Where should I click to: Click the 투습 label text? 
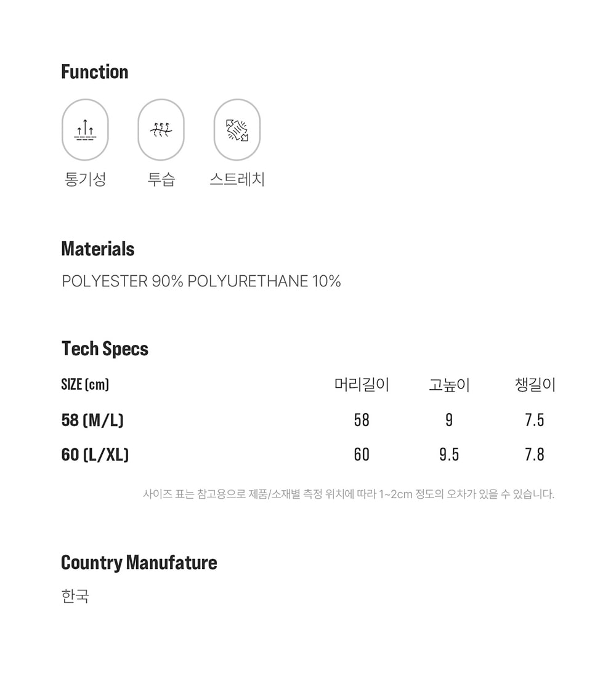(161, 179)
